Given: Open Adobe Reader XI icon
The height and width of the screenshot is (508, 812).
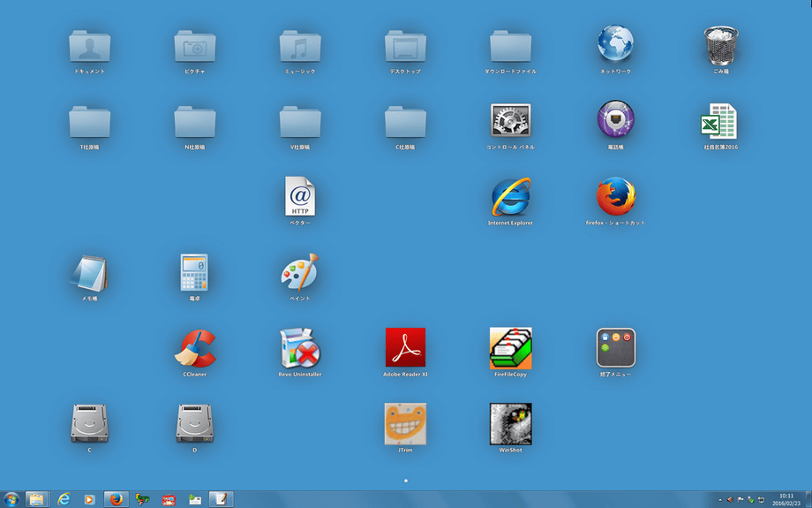Looking at the screenshot, I should click(x=405, y=347).
